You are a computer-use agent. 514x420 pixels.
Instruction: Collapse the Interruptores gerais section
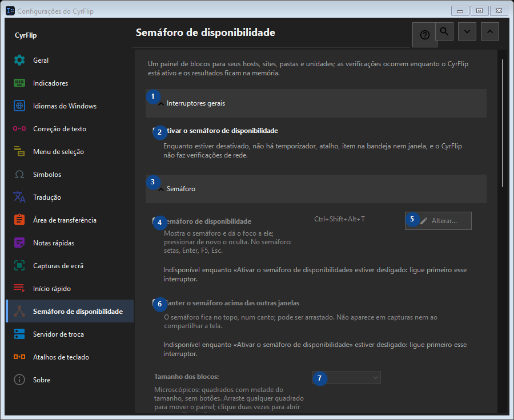pos(316,103)
